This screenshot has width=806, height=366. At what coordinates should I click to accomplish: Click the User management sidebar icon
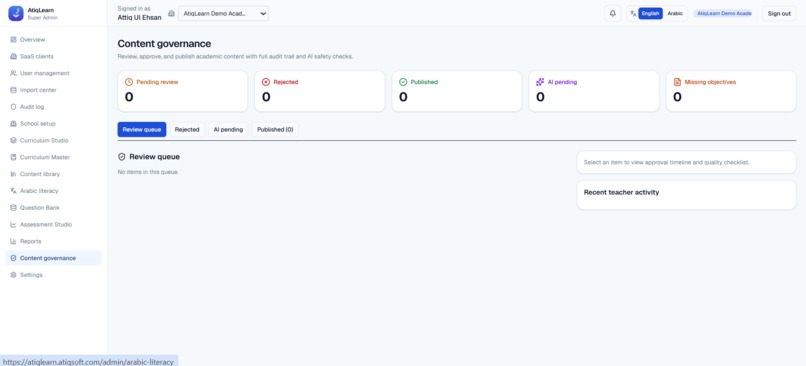(x=13, y=73)
